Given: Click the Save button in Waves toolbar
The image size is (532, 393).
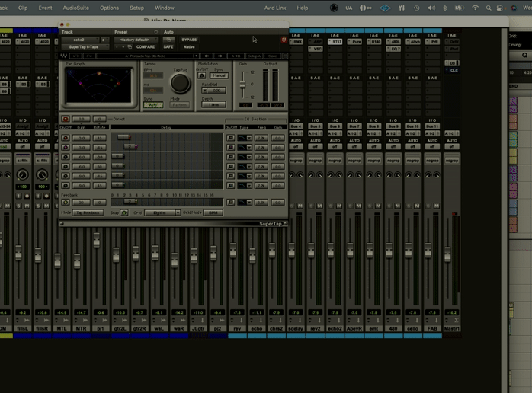Looking at the screenshot, I should coord(272,56).
